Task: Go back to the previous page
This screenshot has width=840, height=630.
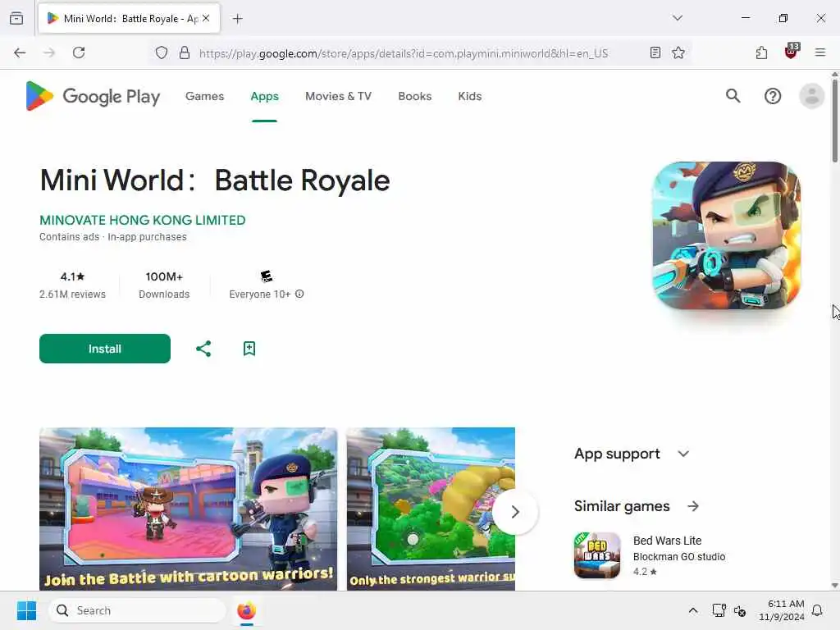Action: [20, 52]
